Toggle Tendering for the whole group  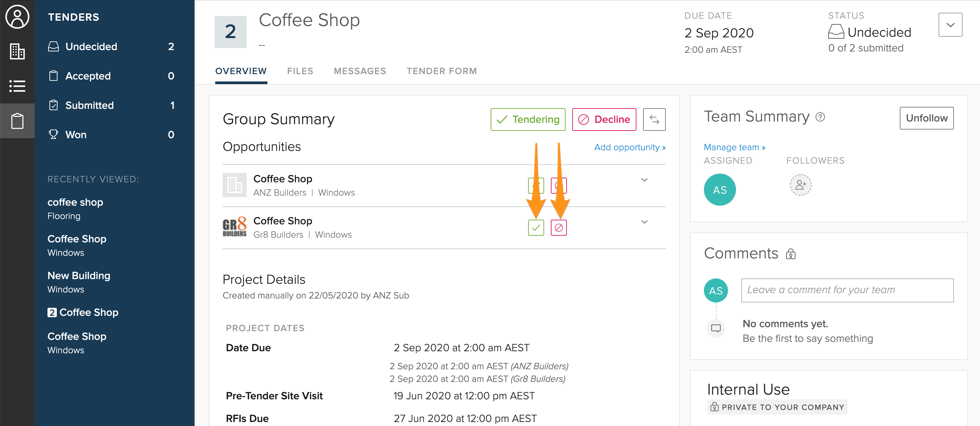527,119
